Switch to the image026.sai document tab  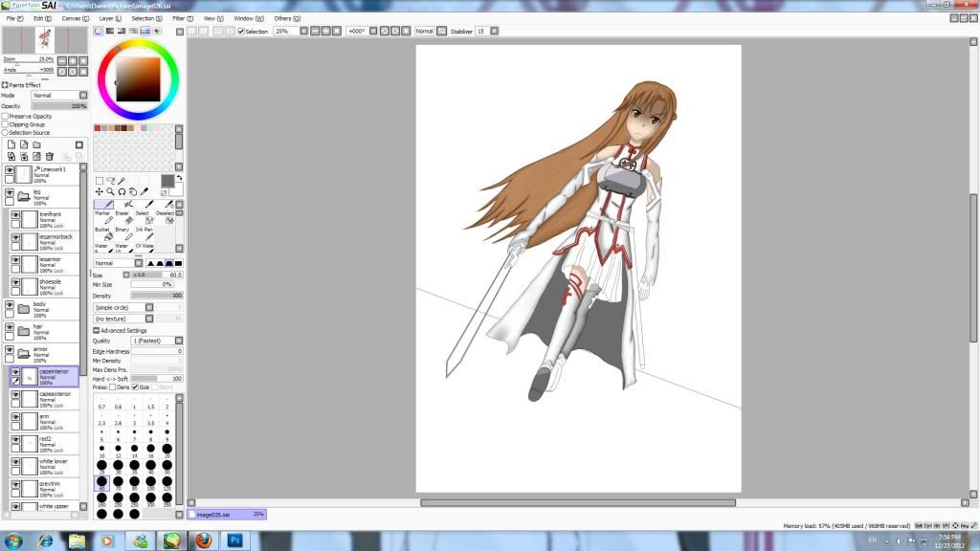228,515
